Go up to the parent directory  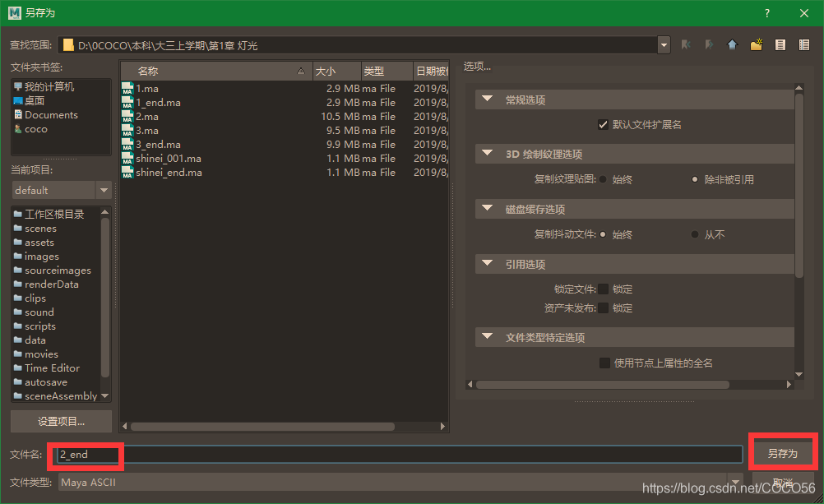[x=732, y=45]
